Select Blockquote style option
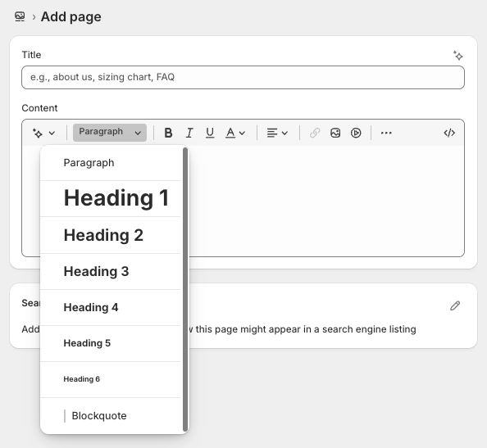This screenshot has width=487, height=448. pyautogui.click(x=111, y=416)
